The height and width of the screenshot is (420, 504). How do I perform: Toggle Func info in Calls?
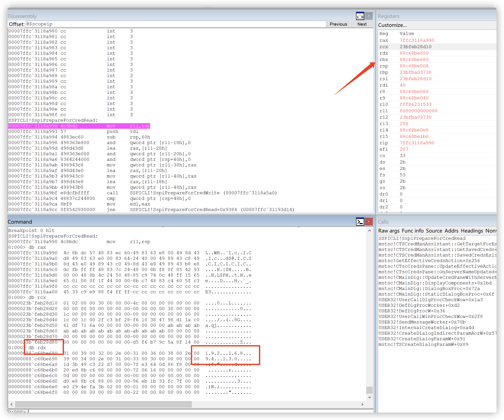click(413, 231)
